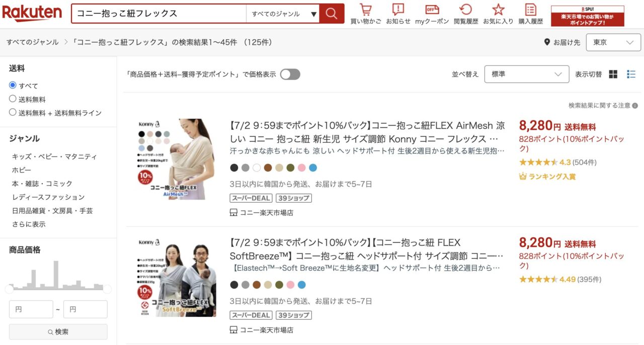
Task: Click the お届け先 location pin icon
Action: pos(547,42)
